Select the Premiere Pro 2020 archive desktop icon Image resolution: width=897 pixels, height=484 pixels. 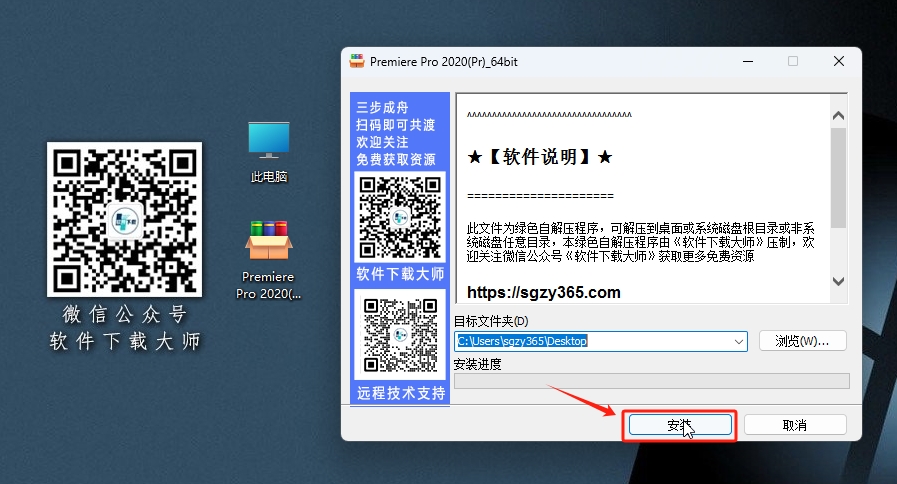(x=268, y=260)
